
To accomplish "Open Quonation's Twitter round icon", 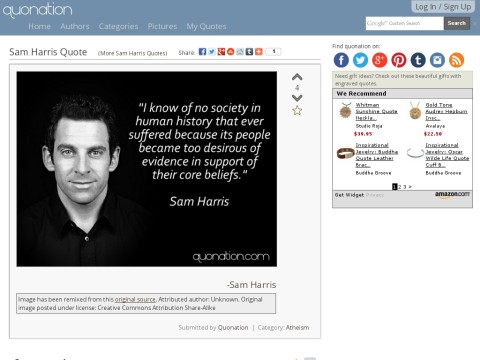I will 360,60.
